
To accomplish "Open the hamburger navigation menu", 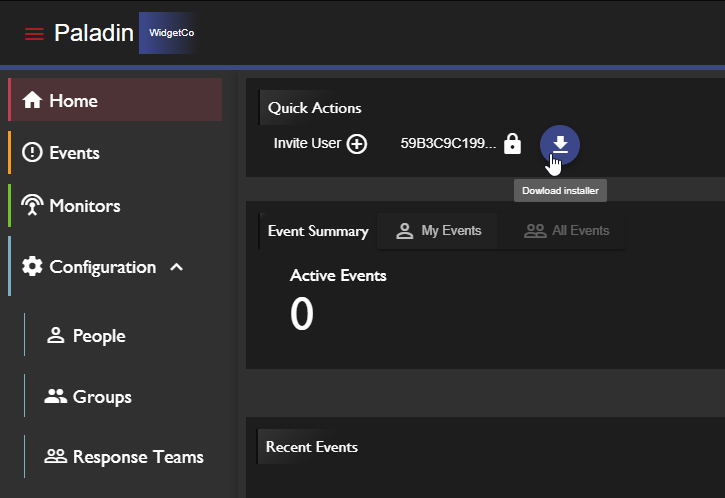I will (34, 33).
